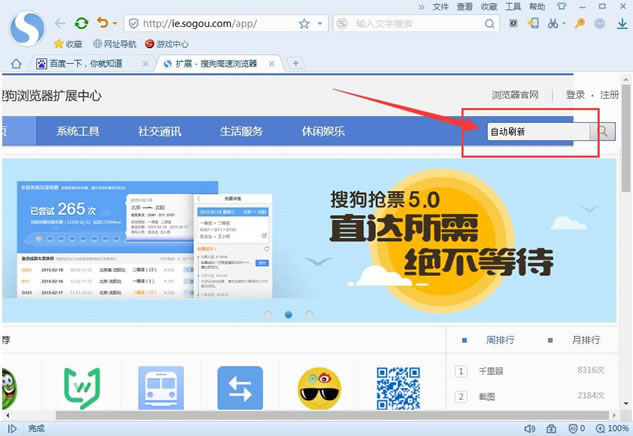Close the 百度一下 tab
Screen dimensions: 633x436
coord(145,64)
